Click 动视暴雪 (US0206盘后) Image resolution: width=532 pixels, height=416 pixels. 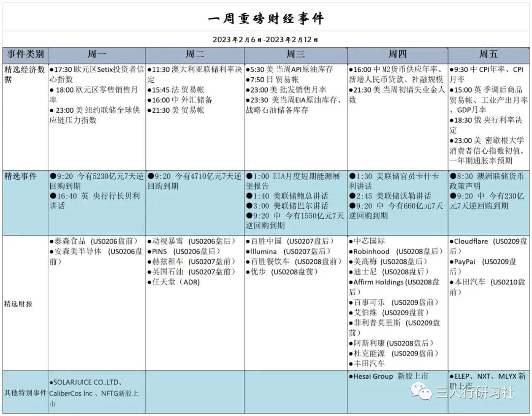(x=191, y=241)
